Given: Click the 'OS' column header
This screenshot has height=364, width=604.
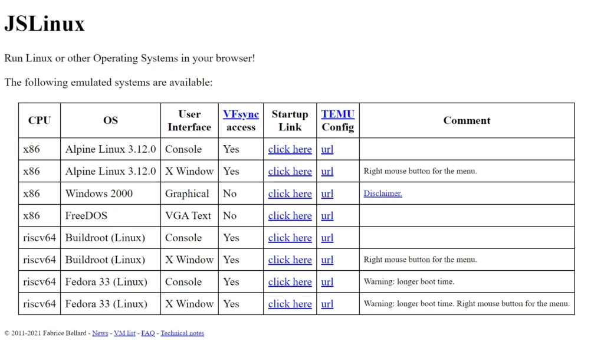Looking at the screenshot, I should pos(110,120).
